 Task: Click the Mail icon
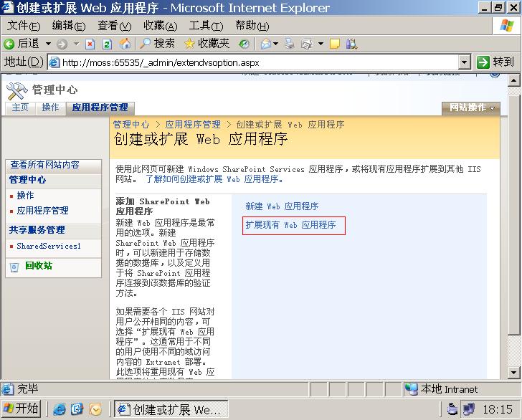(266, 44)
